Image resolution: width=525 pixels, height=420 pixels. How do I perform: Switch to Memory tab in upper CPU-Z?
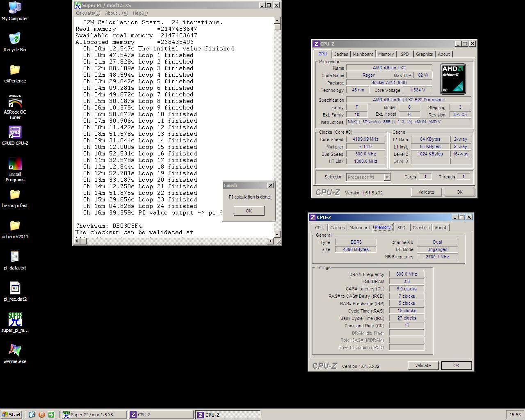[386, 54]
